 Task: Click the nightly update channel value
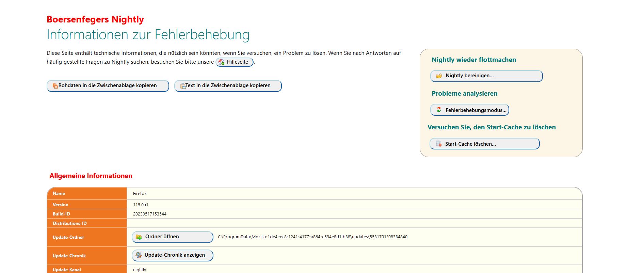[140, 270]
